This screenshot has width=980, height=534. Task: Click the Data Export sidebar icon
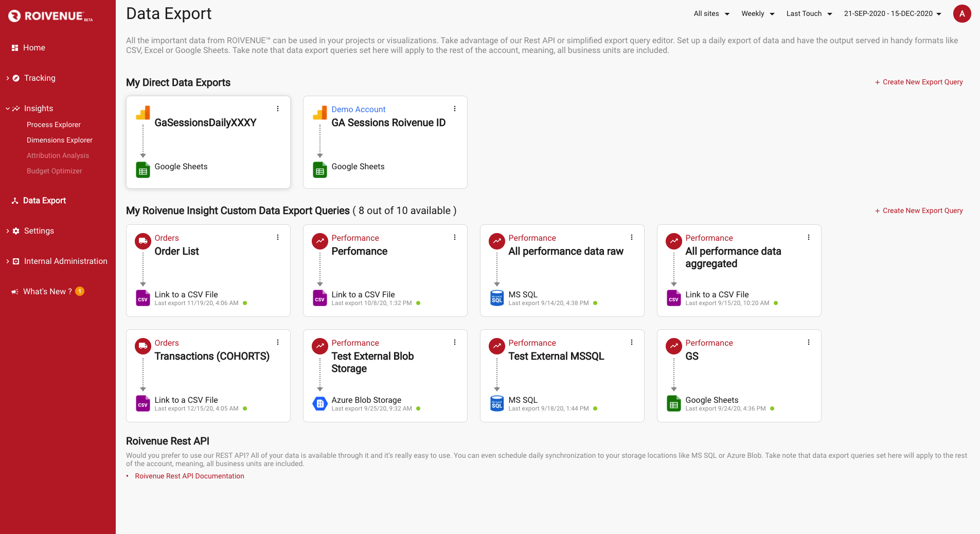coord(15,201)
